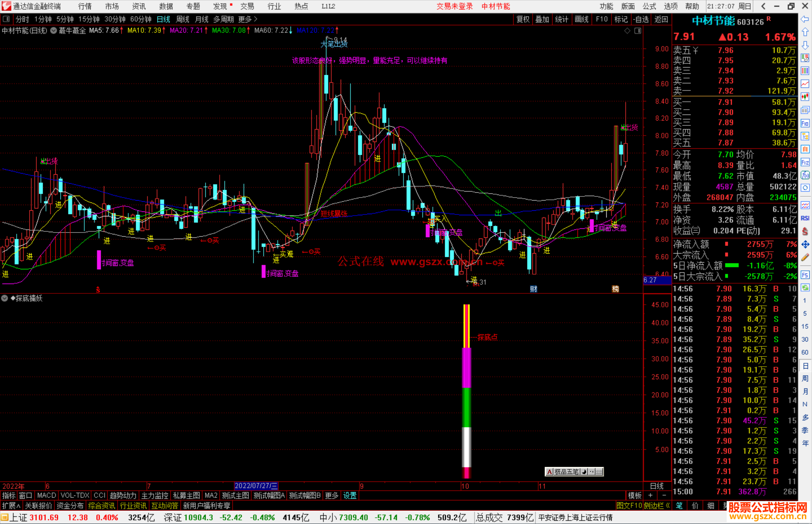Select the 主力监控 indicator tab
Image resolution: width=812 pixels, height=524 pixels.
155,495
